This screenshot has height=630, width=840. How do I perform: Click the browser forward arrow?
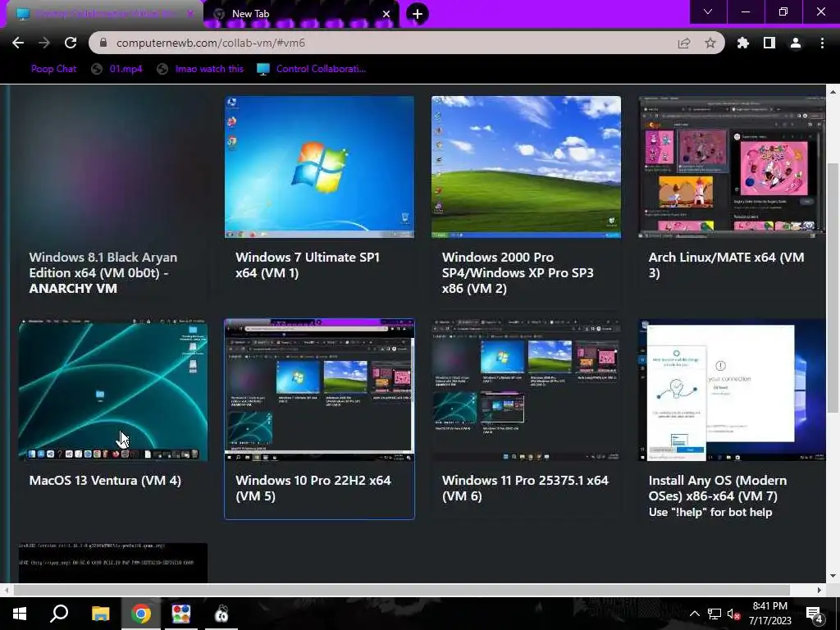(x=44, y=43)
